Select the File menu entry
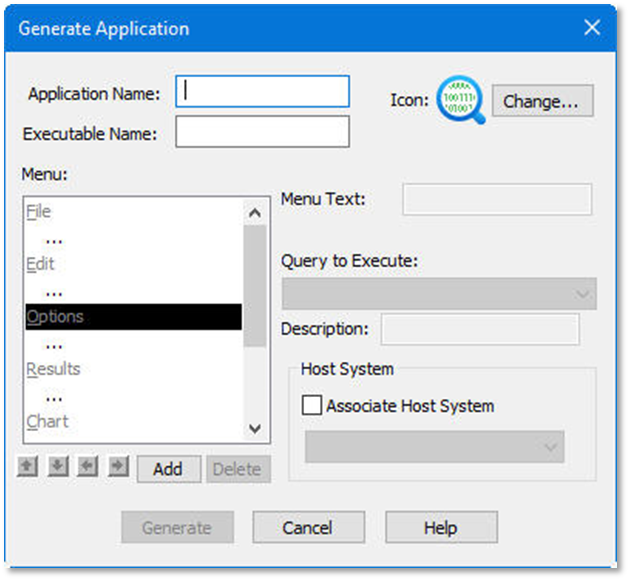This screenshot has height=580, width=629. tap(39, 212)
